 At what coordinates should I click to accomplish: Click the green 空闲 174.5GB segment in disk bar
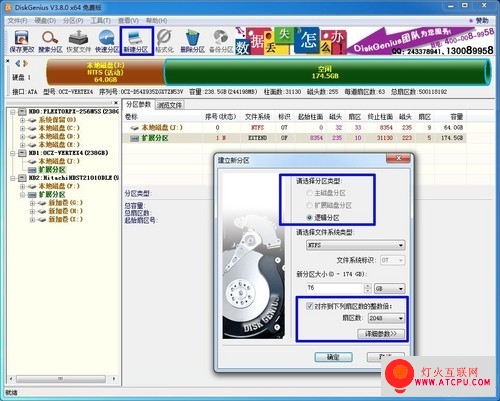[x=325, y=72]
